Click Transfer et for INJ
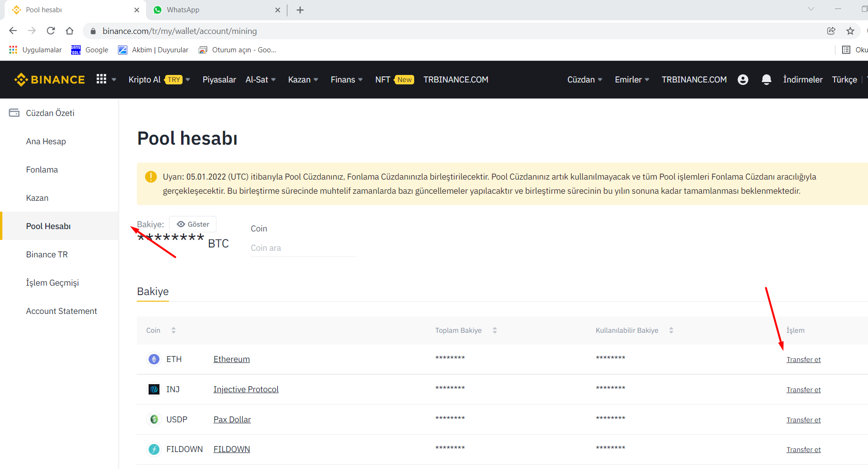Screen dimensions: 868x469 tap(803, 390)
